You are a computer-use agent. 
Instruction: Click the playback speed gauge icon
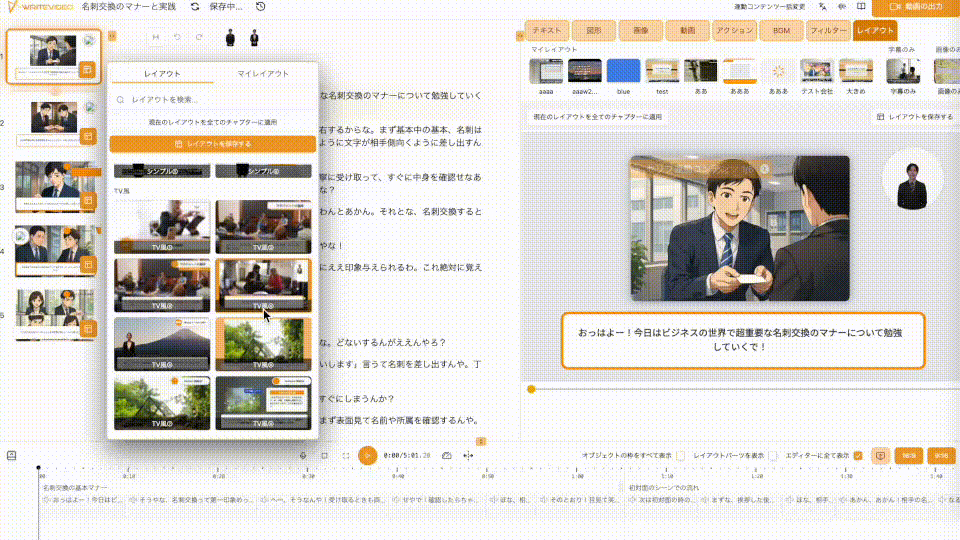click(446, 455)
